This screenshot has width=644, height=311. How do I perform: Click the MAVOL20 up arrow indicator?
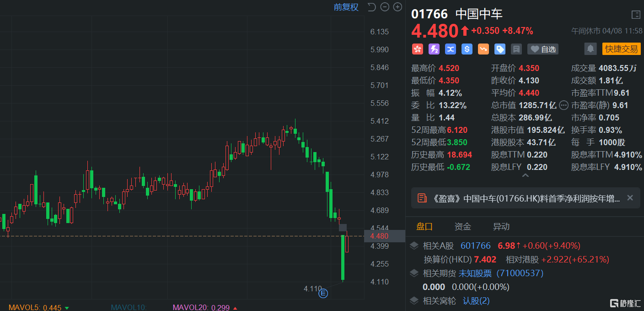[235, 308]
